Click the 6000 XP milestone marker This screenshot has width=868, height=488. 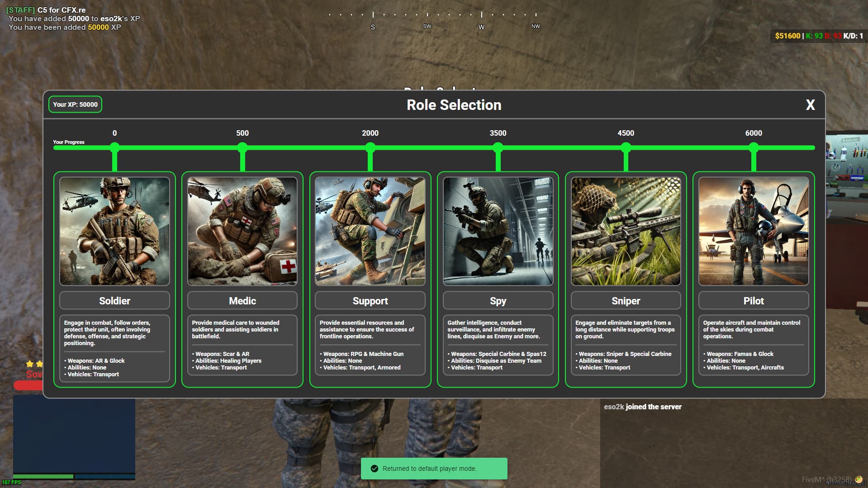[x=753, y=147]
